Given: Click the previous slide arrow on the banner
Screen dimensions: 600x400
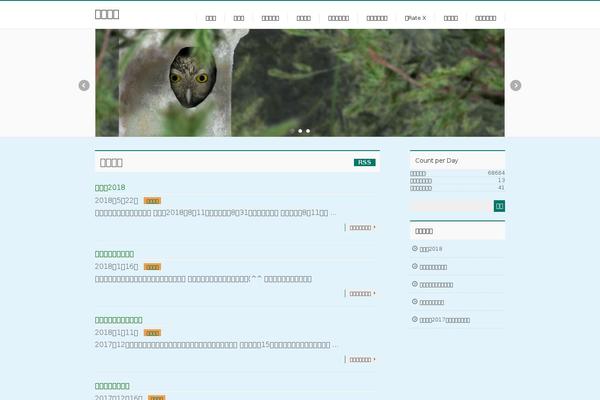Looking at the screenshot, I should tap(84, 85).
